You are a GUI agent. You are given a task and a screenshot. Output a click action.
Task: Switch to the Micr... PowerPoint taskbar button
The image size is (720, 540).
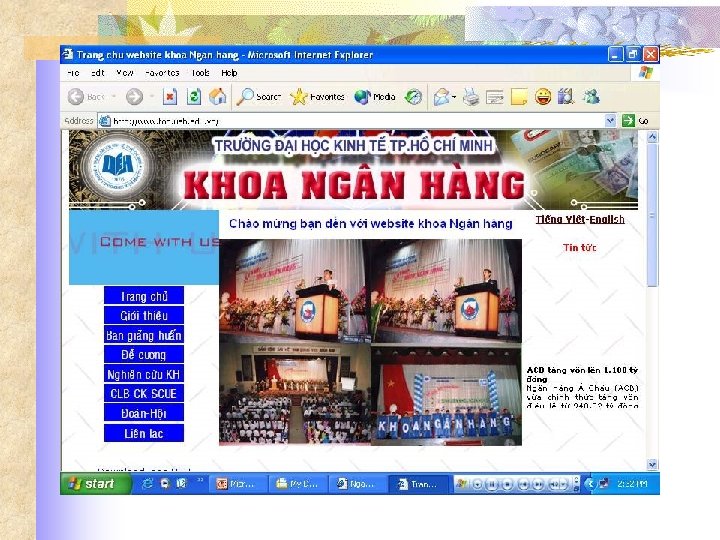(239, 484)
